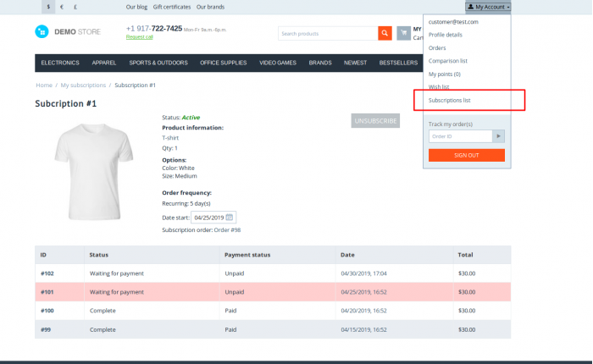593x364 pixels.
Task: Open the Apparel category
Action: point(104,63)
